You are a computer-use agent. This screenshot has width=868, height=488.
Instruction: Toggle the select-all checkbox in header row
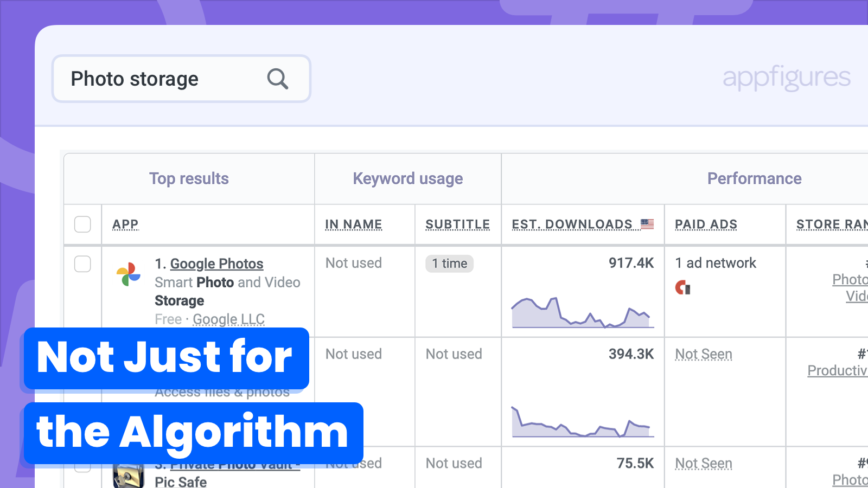82,224
